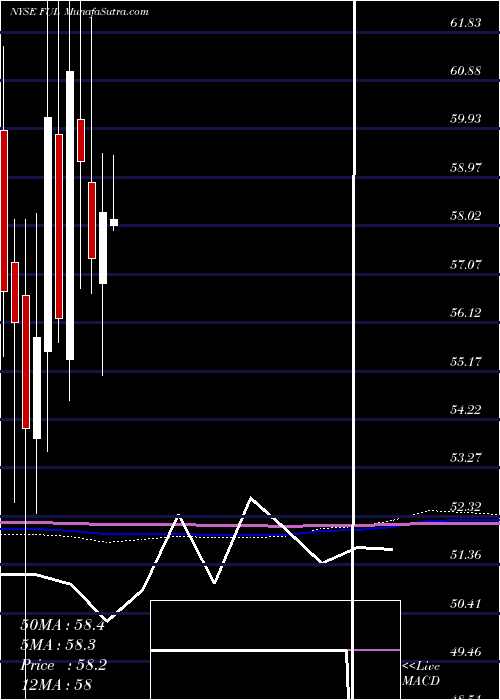This screenshot has width=500, height=700.
Task: Select the 12MA : 58 readout
Action: tap(56, 685)
